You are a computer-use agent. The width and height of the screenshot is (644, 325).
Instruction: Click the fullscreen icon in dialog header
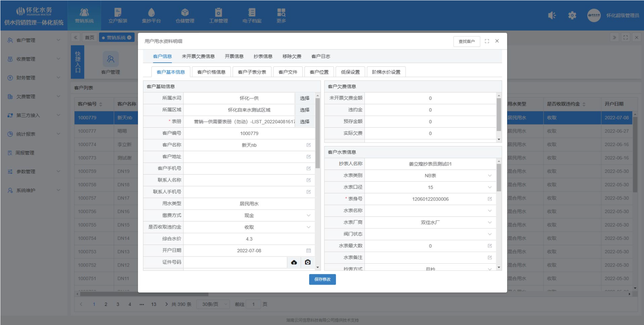tap(487, 41)
